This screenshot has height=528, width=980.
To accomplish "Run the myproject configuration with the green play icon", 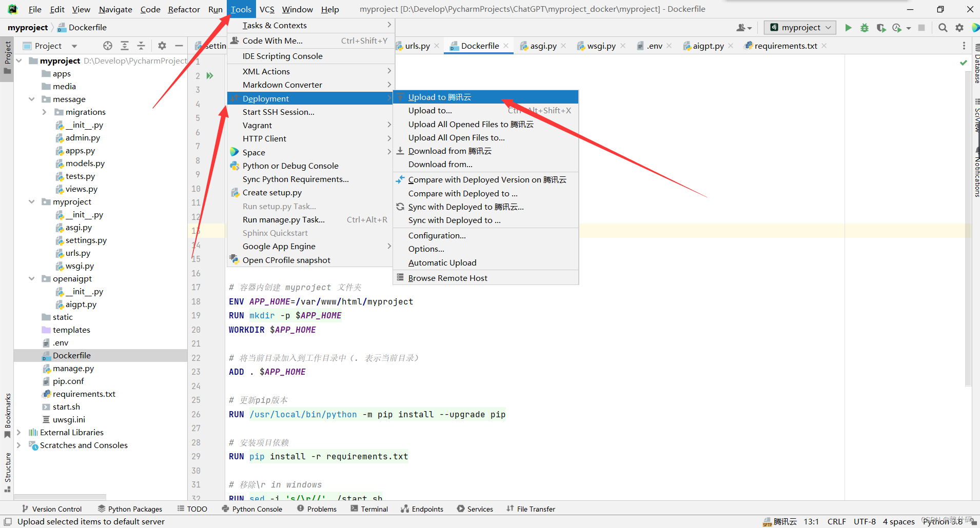I will point(848,28).
